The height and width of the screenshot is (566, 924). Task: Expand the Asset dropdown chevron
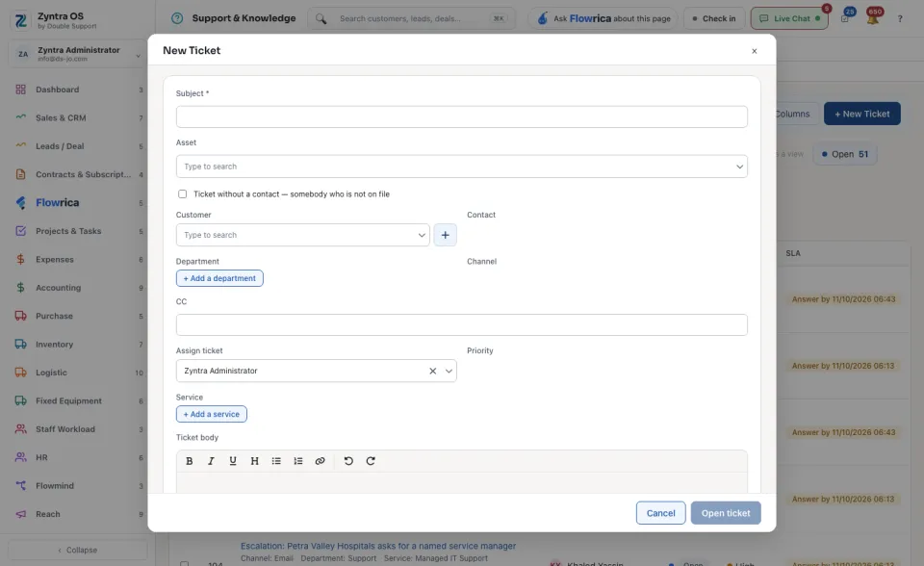click(x=739, y=167)
